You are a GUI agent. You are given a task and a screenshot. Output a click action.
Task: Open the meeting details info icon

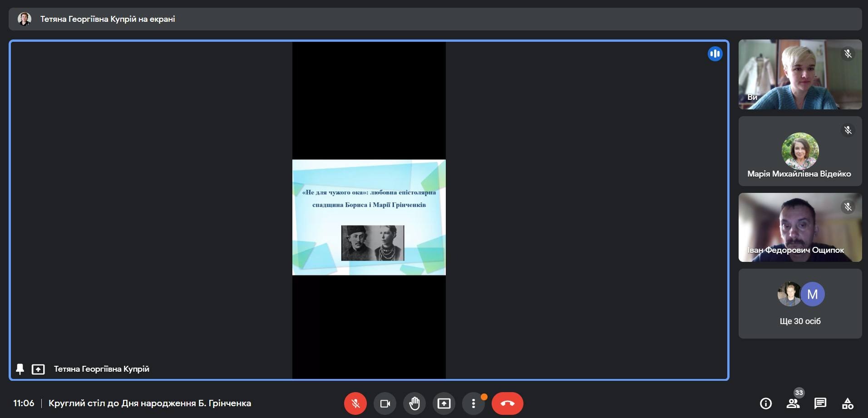click(765, 403)
